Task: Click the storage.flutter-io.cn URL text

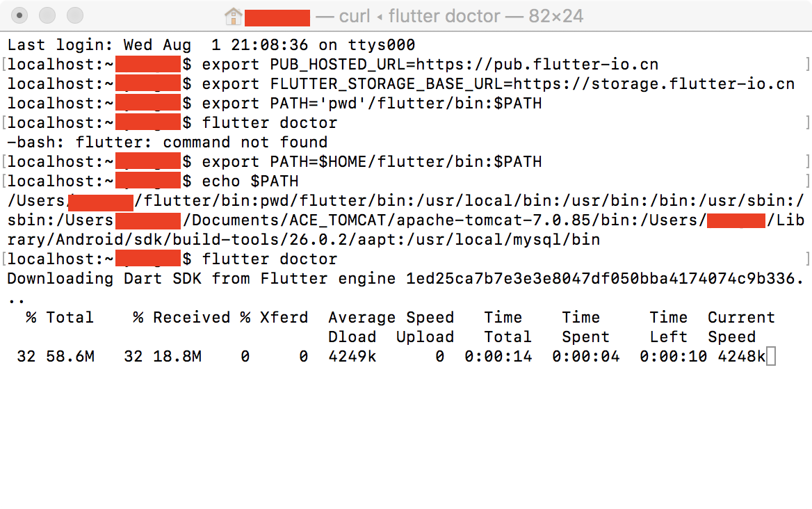Action: 653,84
